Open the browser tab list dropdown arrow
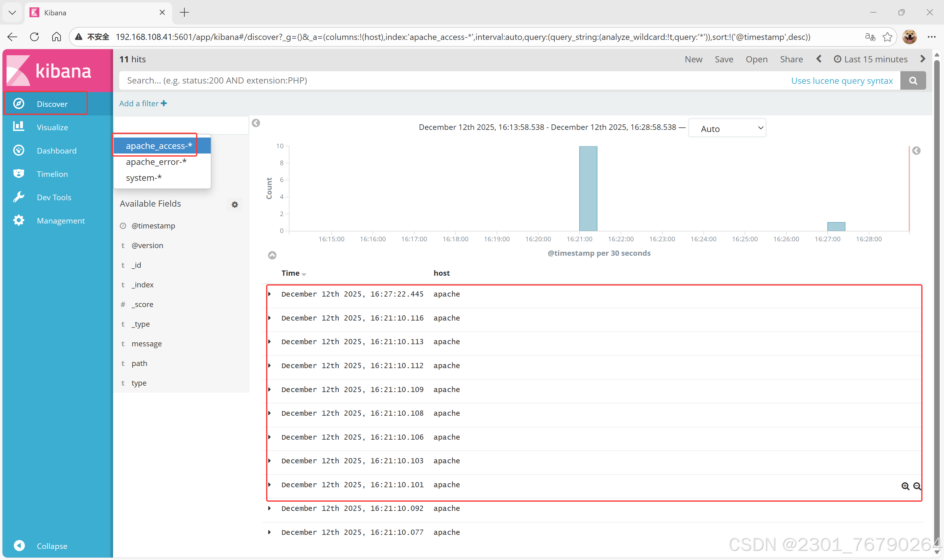 [x=13, y=13]
